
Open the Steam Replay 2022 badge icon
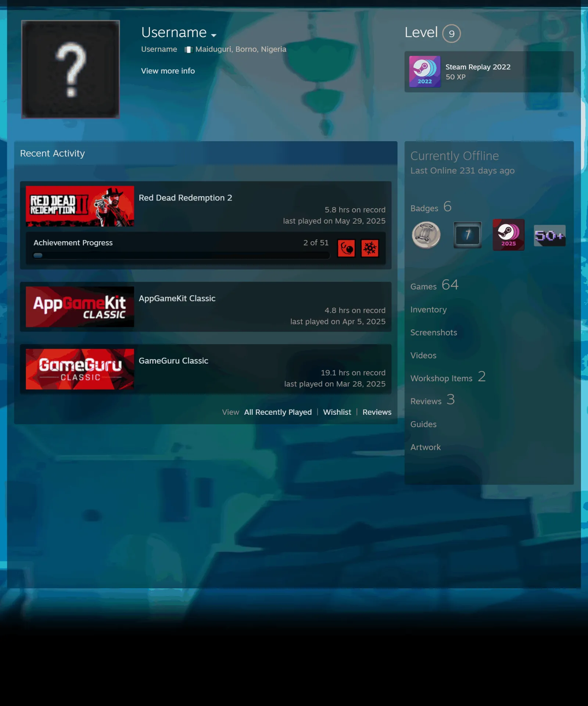click(x=425, y=72)
